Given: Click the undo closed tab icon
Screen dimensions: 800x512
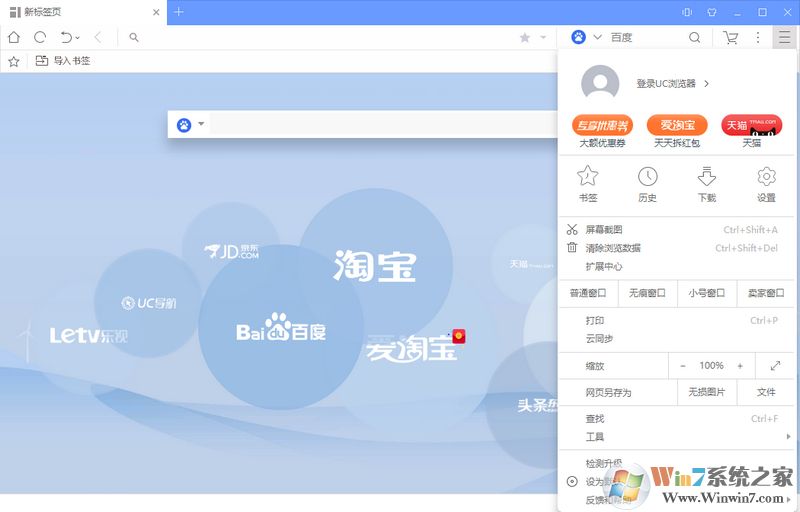Looking at the screenshot, I should [x=66, y=37].
